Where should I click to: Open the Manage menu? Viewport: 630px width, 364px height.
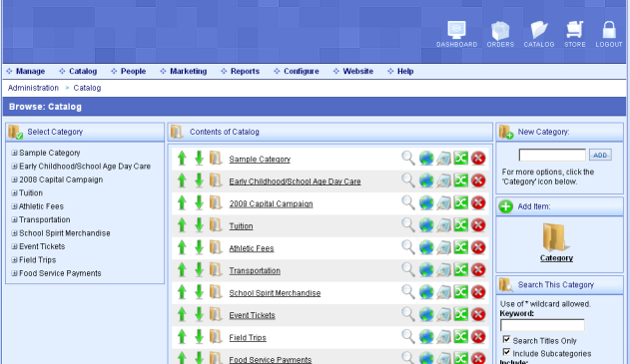(30, 71)
